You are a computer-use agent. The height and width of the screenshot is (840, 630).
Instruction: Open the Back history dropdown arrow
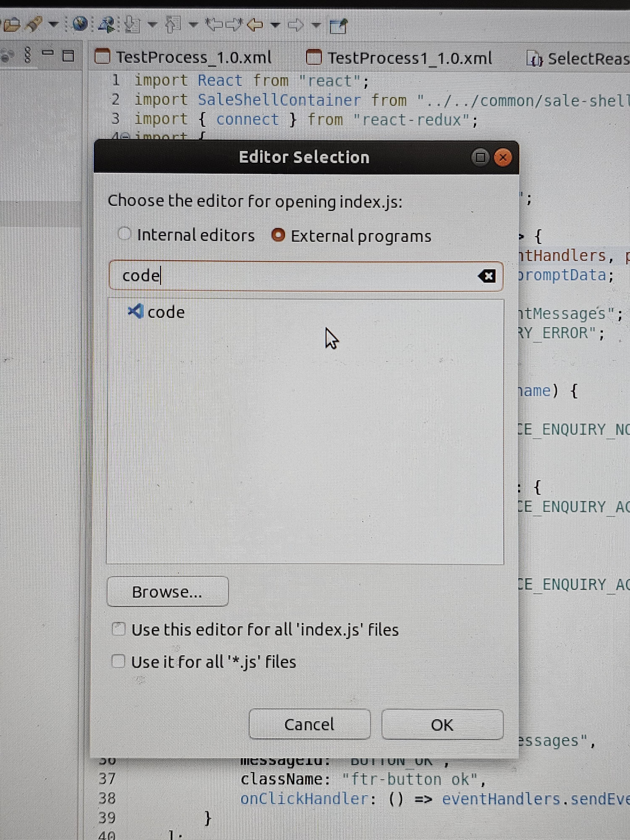tap(275, 25)
